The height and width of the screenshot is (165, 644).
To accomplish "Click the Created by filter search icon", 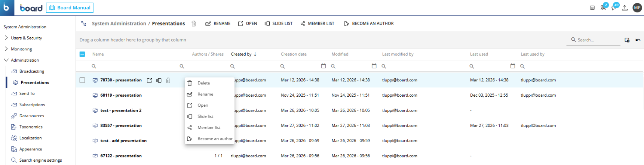I will (x=232, y=66).
